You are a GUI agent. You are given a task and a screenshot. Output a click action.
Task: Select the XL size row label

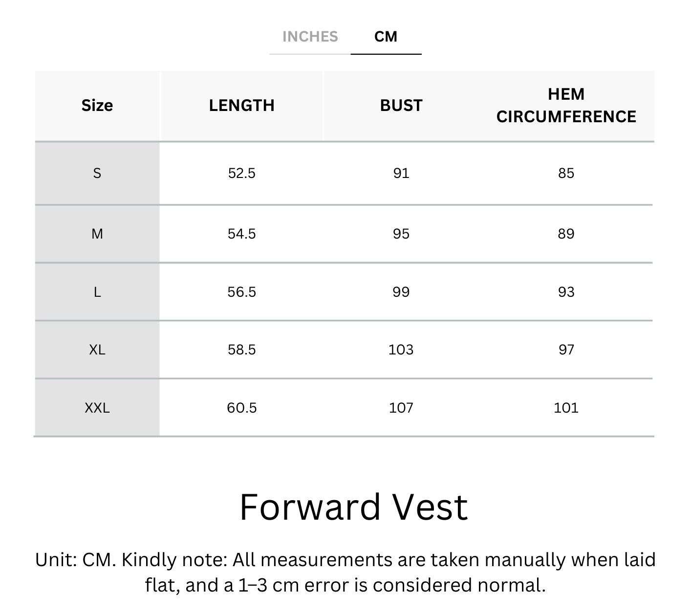(97, 350)
